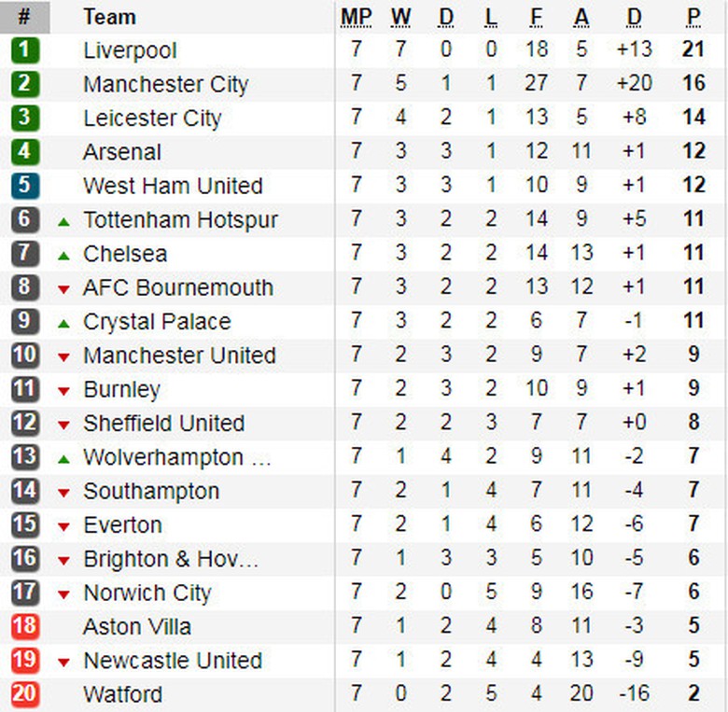The width and height of the screenshot is (728, 712).
Task: Sort table by W wins header
Action: click(400, 17)
